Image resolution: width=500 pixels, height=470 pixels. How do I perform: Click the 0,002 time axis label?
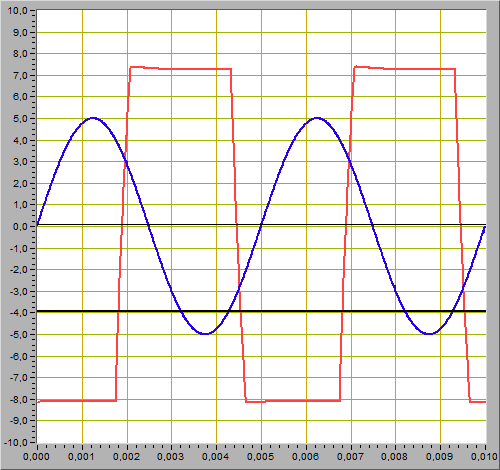tap(126, 457)
